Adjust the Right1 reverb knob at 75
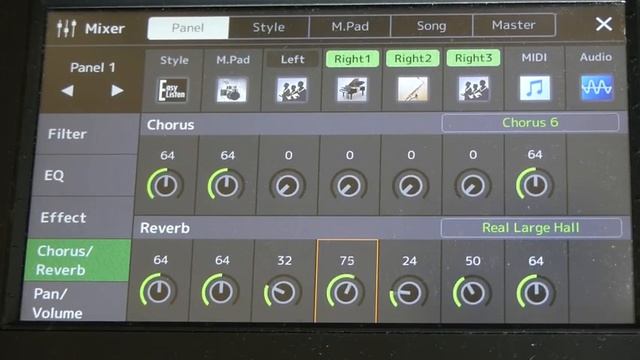The image size is (640, 360). 346,292
